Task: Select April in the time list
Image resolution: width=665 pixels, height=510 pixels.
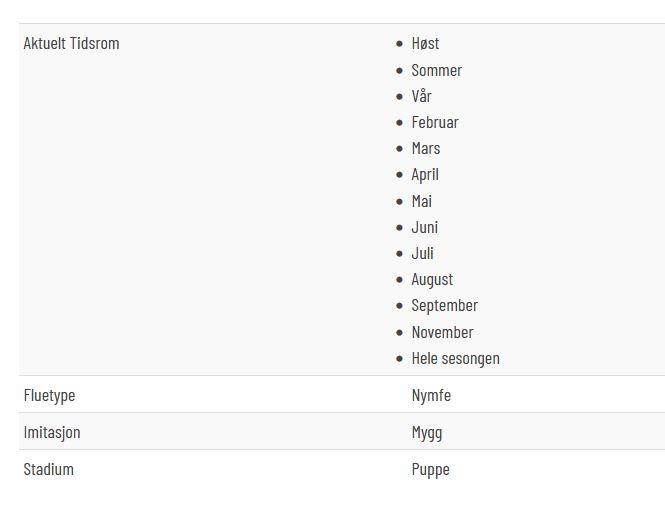Action: click(x=425, y=175)
